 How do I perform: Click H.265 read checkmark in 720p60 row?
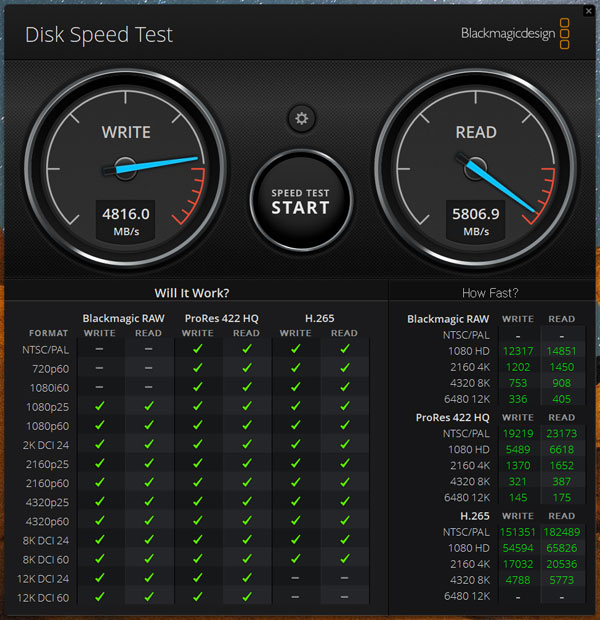[x=344, y=368]
